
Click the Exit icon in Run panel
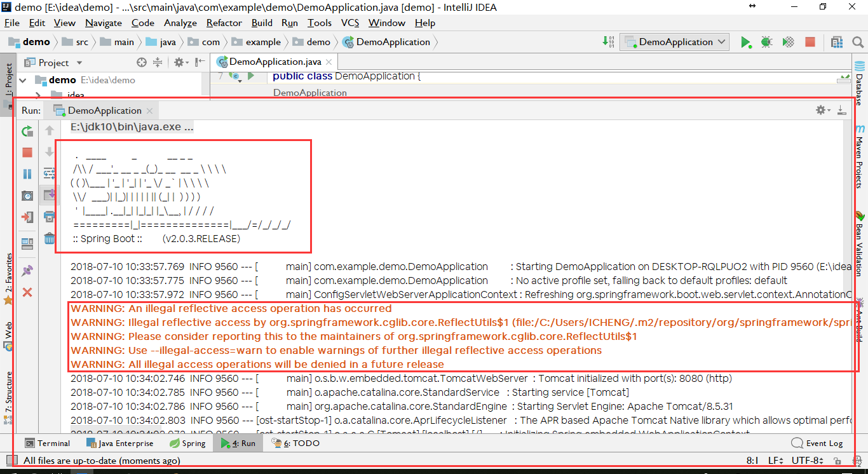[27, 217]
